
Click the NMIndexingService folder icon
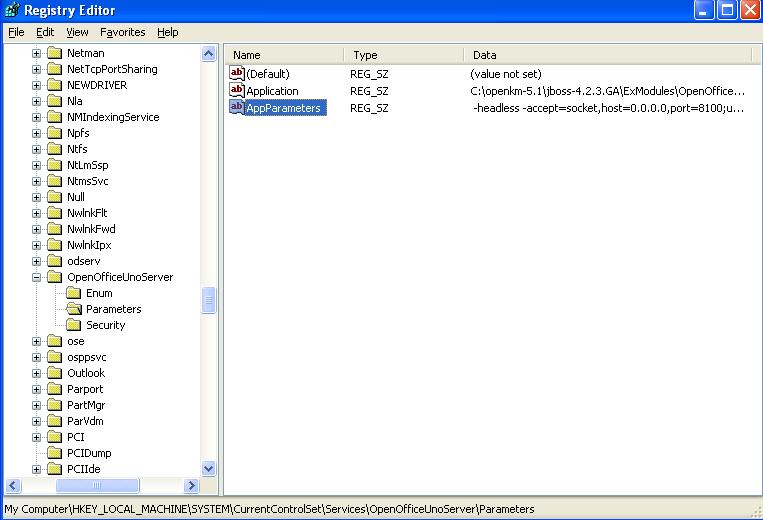tap(54, 117)
